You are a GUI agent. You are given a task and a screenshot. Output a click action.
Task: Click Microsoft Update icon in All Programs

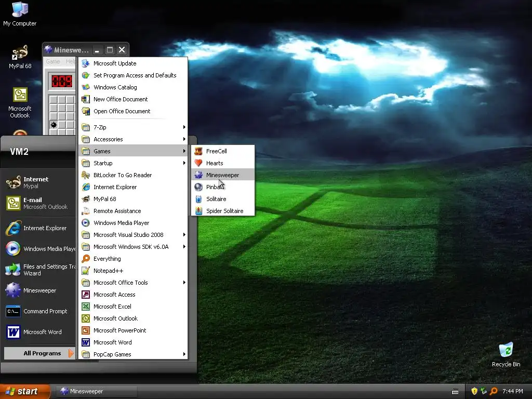click(x=86, y=63)
